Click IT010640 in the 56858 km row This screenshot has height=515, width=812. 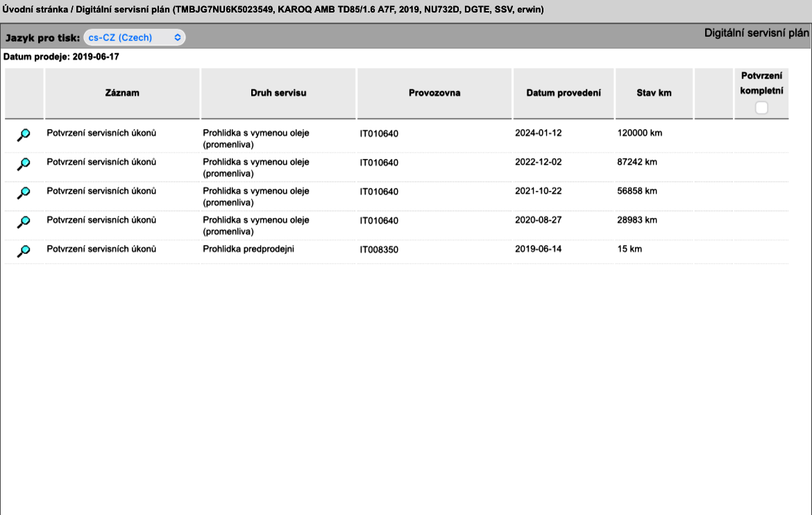[379, 192]
